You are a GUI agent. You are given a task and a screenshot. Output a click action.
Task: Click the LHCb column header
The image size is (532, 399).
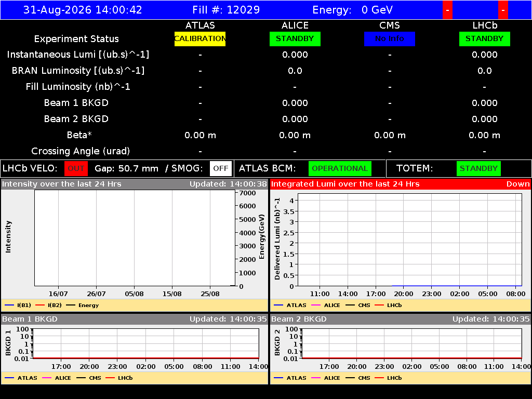(485, 25)
